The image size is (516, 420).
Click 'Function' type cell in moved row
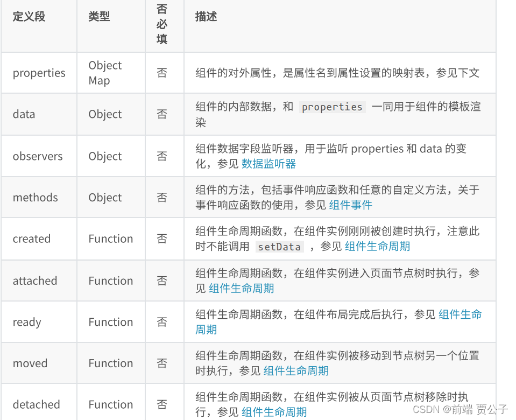111,363
